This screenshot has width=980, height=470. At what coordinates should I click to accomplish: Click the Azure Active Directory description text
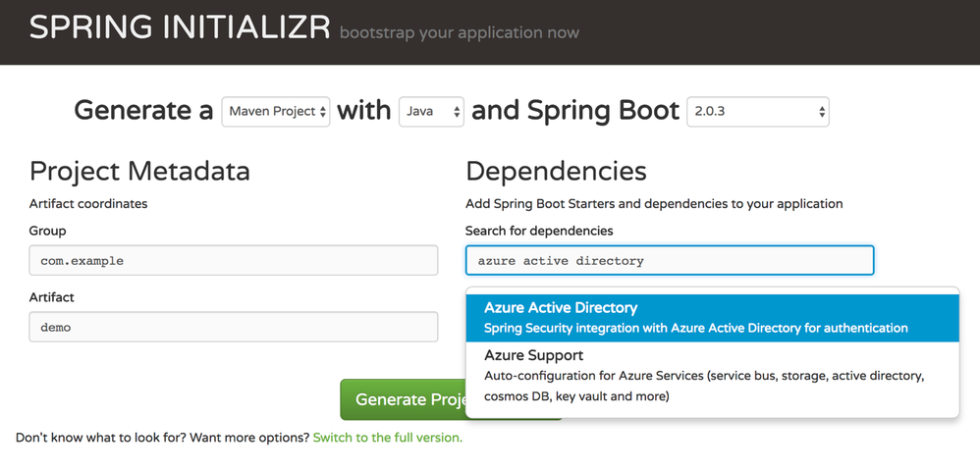point(696,328)
